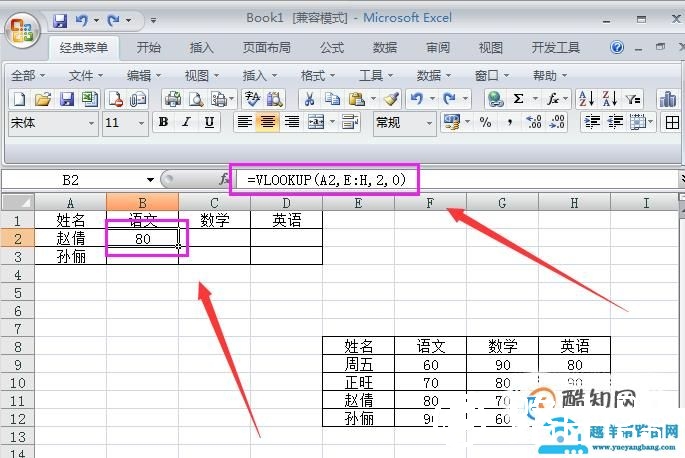Cut selection with scissors icon
The width and height of the screenshot is (685, 458).
pos(309,99)
